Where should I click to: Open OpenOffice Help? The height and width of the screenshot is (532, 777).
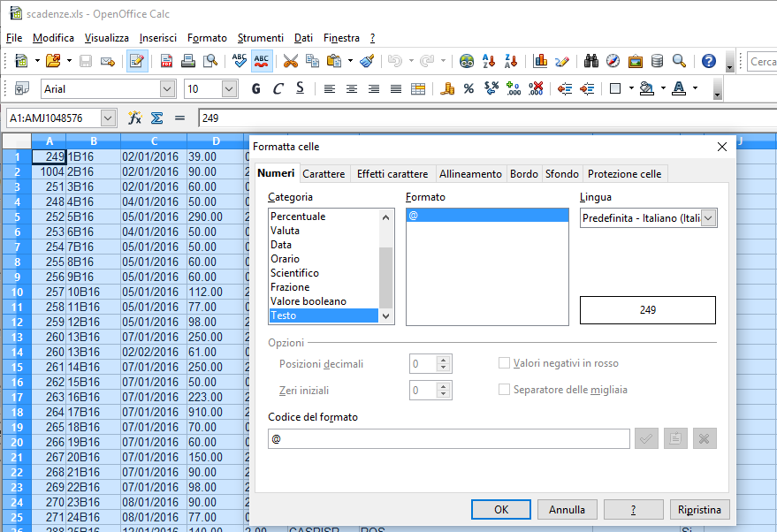709,61
